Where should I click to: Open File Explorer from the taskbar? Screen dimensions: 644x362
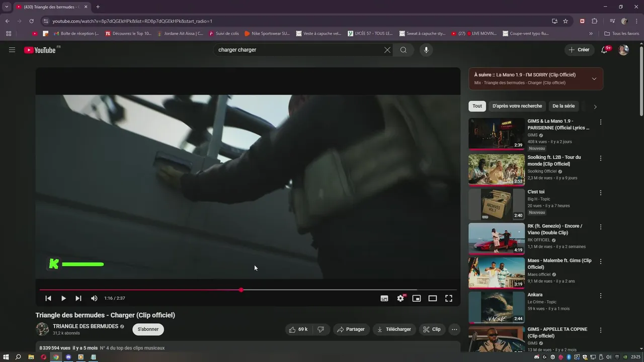31,357
